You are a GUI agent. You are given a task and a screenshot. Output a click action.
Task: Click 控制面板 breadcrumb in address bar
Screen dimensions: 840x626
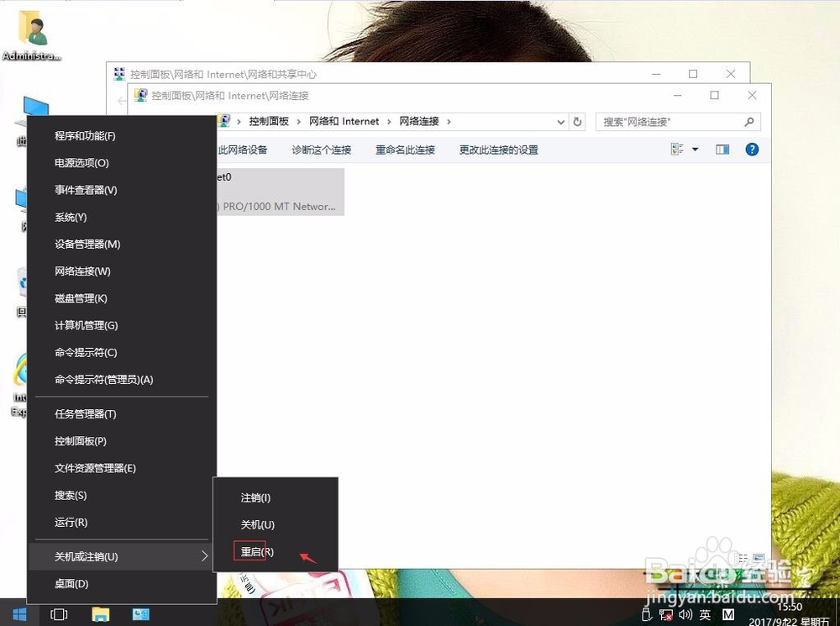tap(269, 122)
